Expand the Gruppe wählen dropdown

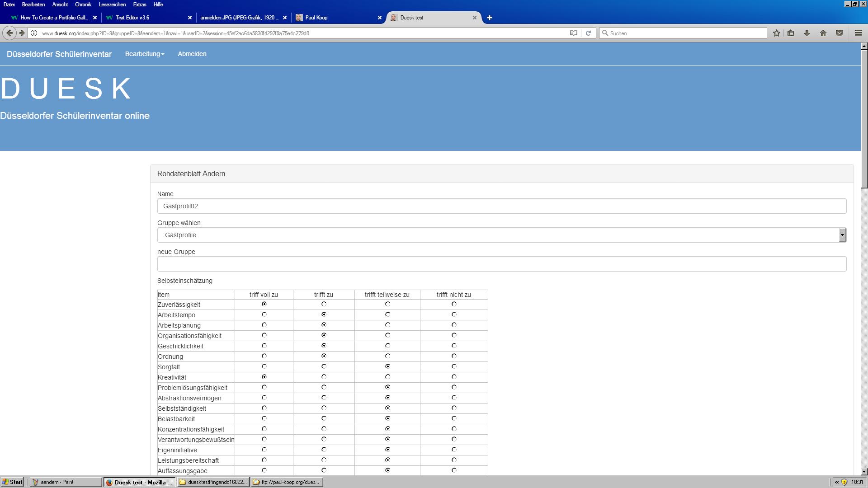842,235
